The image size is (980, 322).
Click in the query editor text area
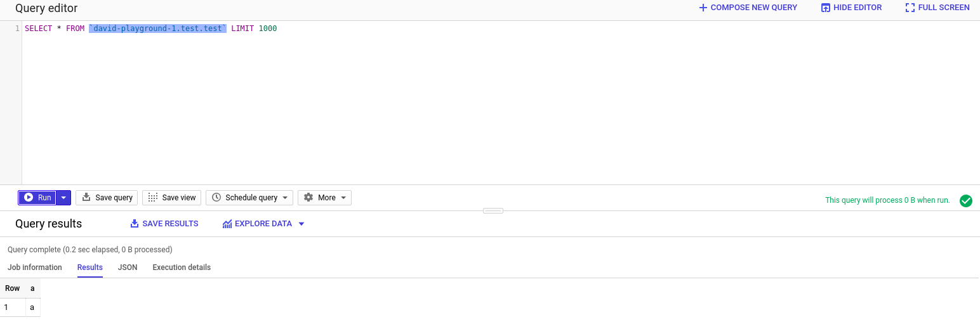click(501, 101)
